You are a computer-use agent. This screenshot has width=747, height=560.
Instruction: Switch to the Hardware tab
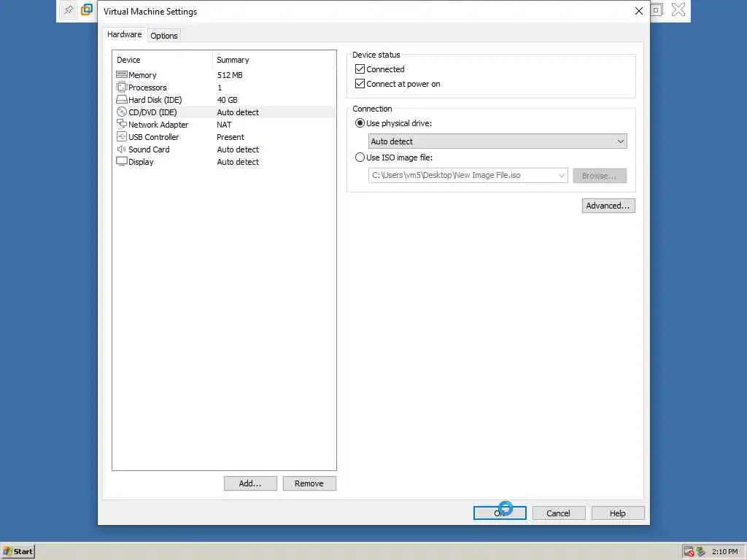pyautogui.click(x=124, y=34)
